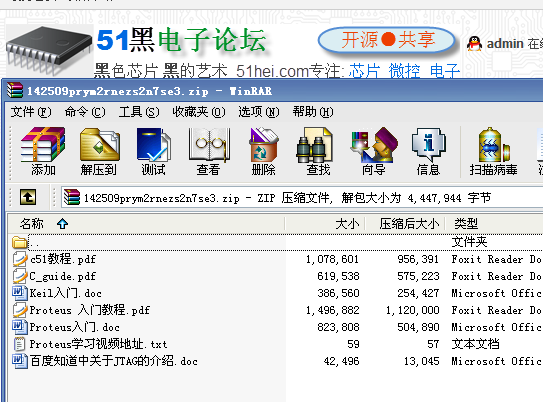Click the 文件夹 type cell
The image size is (543, 402).
[469, 242]
